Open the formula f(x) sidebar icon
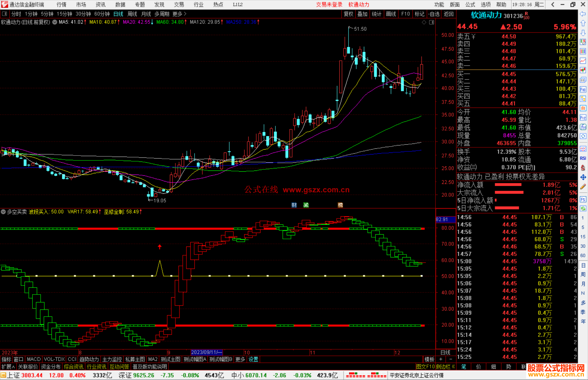588x380 pixels. tap(583, 127)
